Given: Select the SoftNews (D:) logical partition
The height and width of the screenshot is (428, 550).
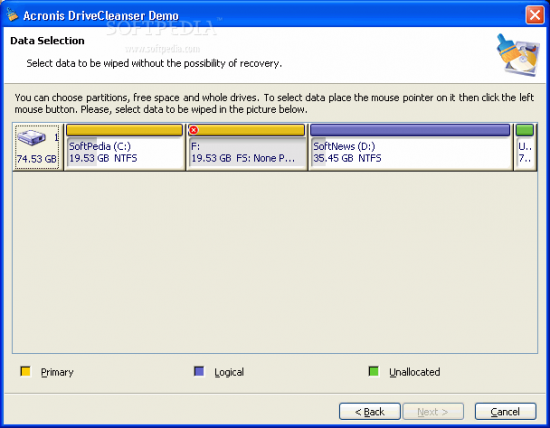Looking at the screenshot, I should [x=410, y=147].
